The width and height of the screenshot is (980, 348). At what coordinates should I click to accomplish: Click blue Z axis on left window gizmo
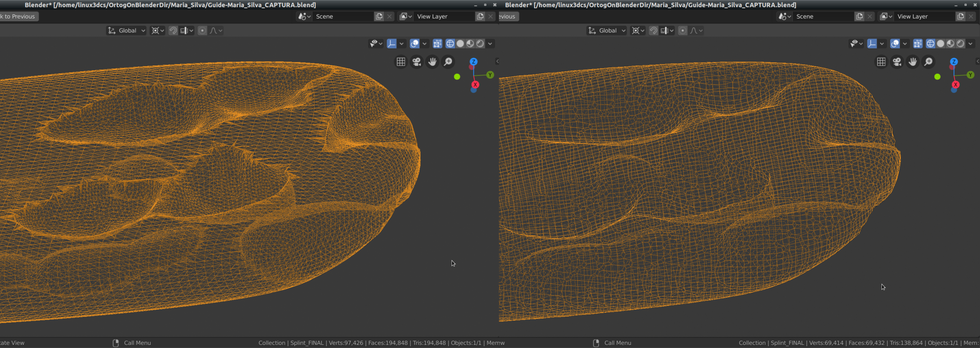[473, 62]
